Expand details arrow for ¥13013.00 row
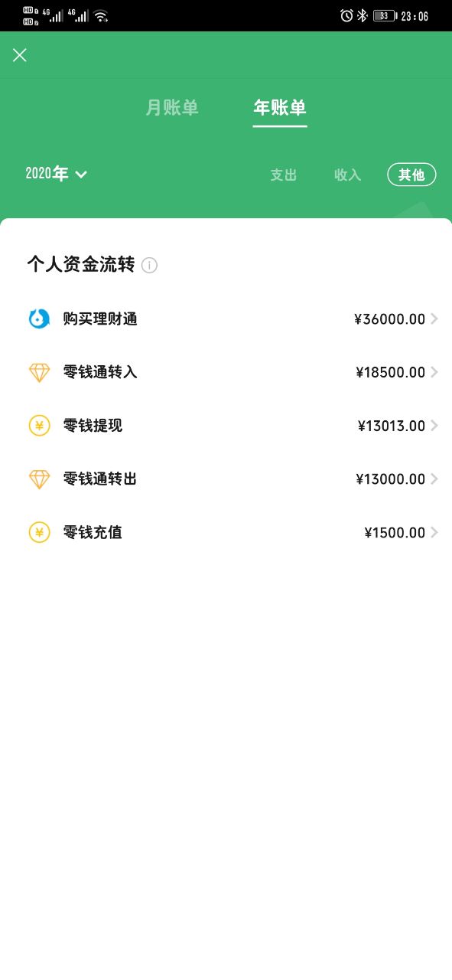This screenshot has height=980, width=452. 434,426
